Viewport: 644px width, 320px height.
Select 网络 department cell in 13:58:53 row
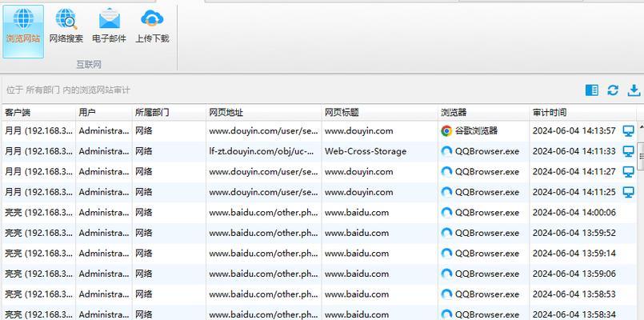[144, 294]
